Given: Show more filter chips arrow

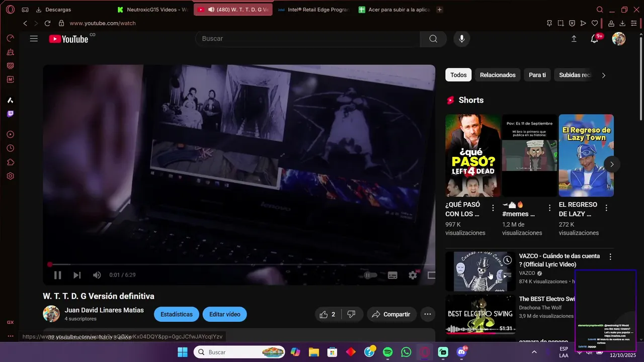Looking at the screenshot, I should [x=604, y=75].
